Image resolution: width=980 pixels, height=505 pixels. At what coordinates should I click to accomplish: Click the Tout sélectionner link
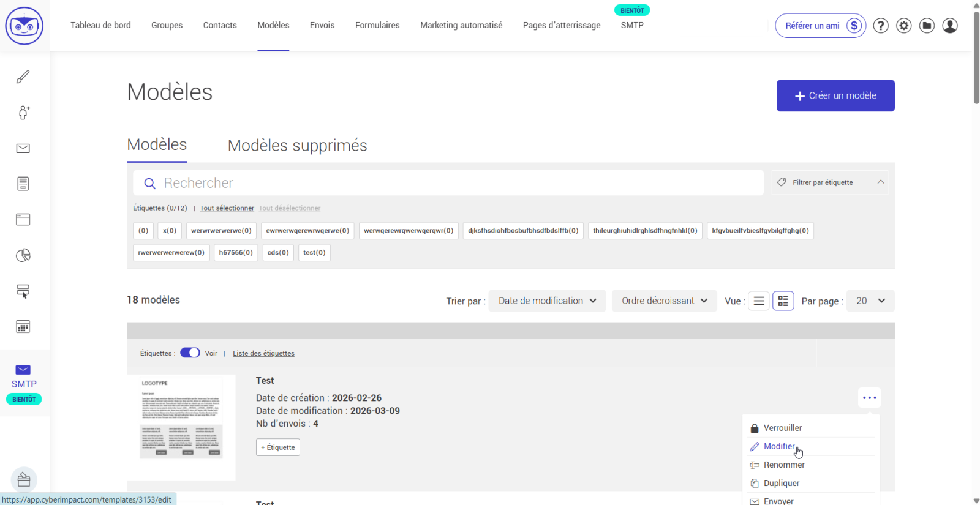(227, 208)
